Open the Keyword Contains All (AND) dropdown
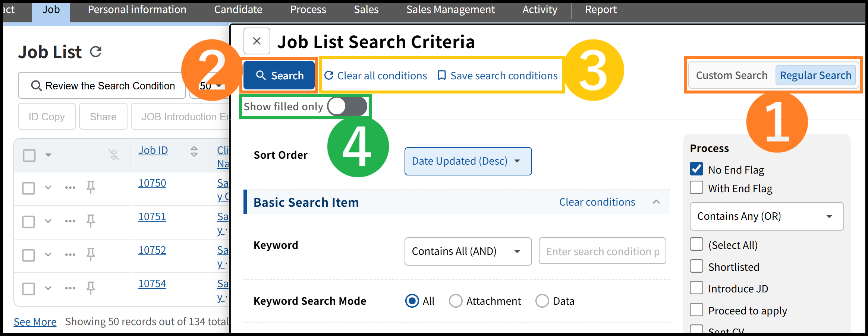Image resolution: width=868 pixels, height=336 pixels. click(x=468, y=251)
